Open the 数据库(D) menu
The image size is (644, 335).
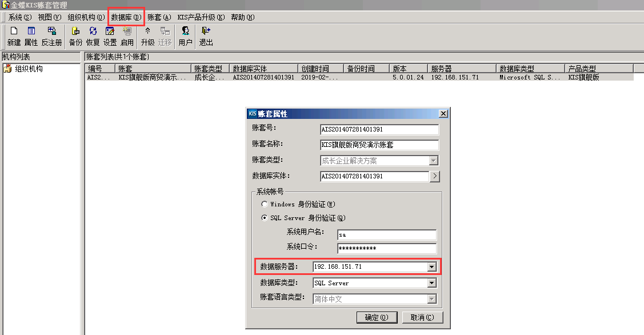126,17
